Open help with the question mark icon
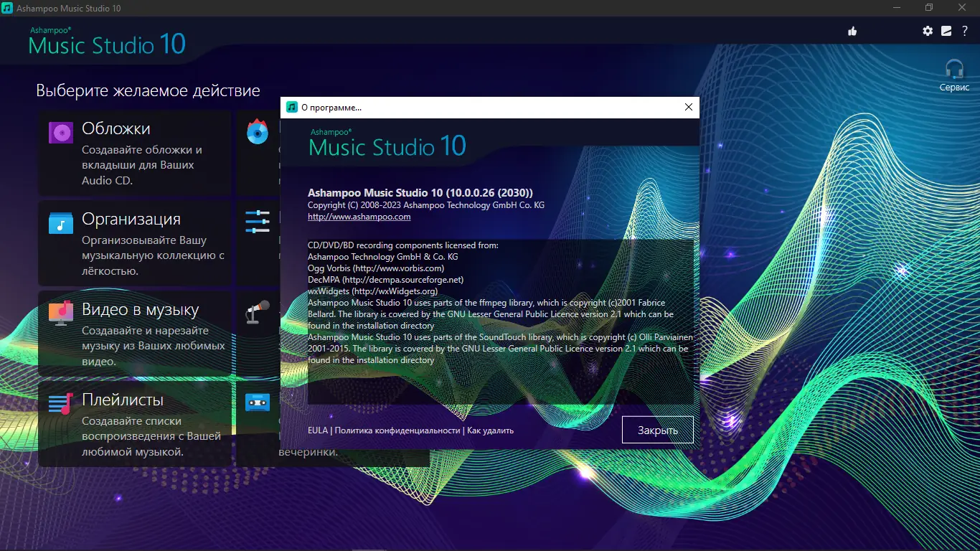Viewport: 980px width, 551px height. (x=965, y=31)
